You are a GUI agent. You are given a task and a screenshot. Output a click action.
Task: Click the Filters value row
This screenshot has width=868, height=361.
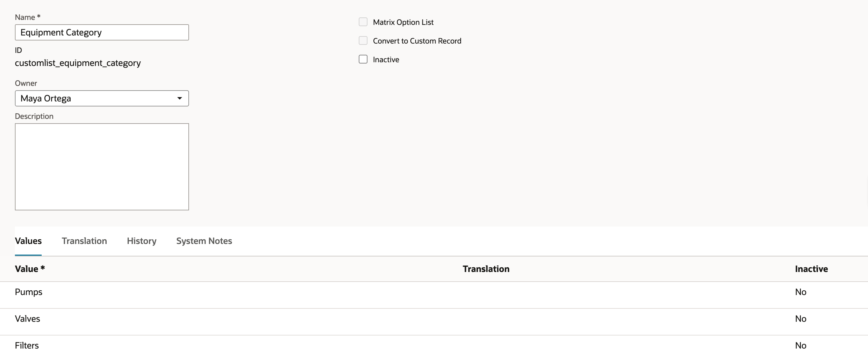coord(434,348)
